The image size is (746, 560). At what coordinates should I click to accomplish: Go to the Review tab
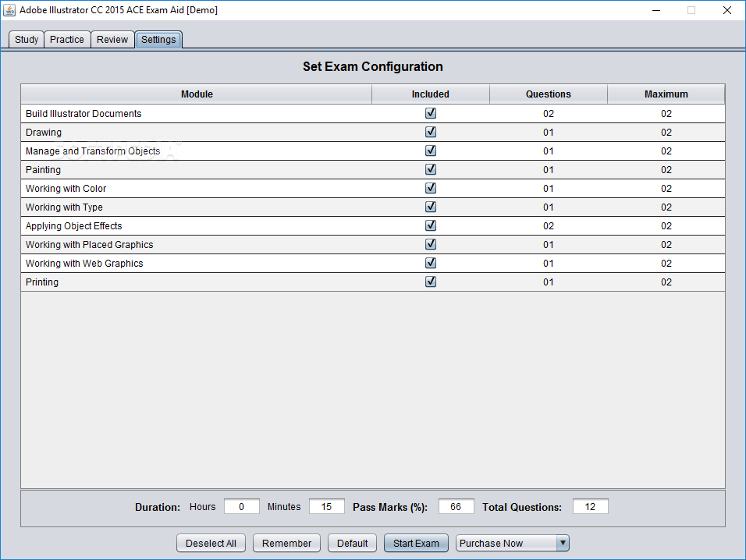112,40
